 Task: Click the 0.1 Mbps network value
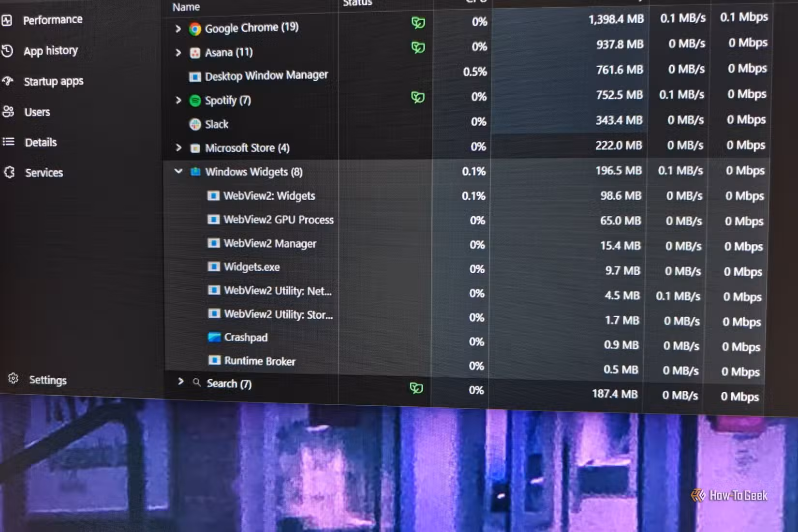(744, 17)
